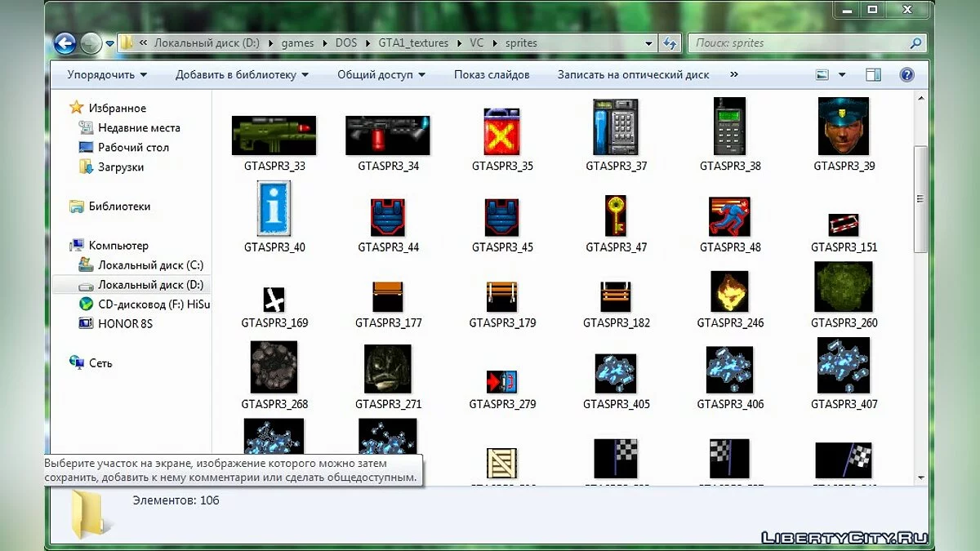Click the Back navigation arrow button
The height and width of the screenshot is (551, 980).
[65, 43]
